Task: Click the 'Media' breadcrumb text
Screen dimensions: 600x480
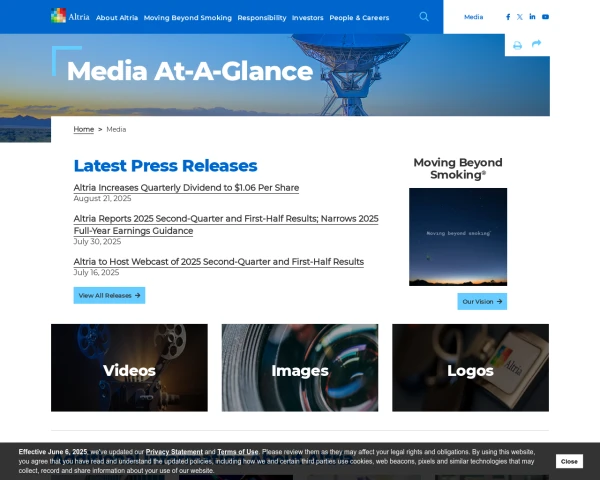Action: 116,129
